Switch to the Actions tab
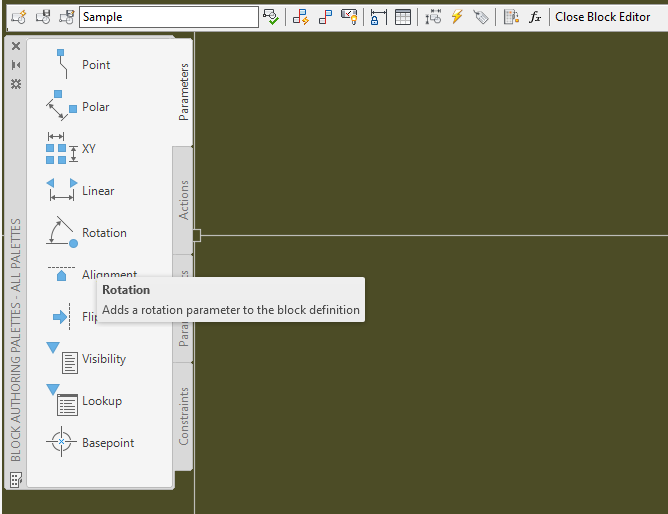The height and width of the screenshot is (514, 668). 184,200
